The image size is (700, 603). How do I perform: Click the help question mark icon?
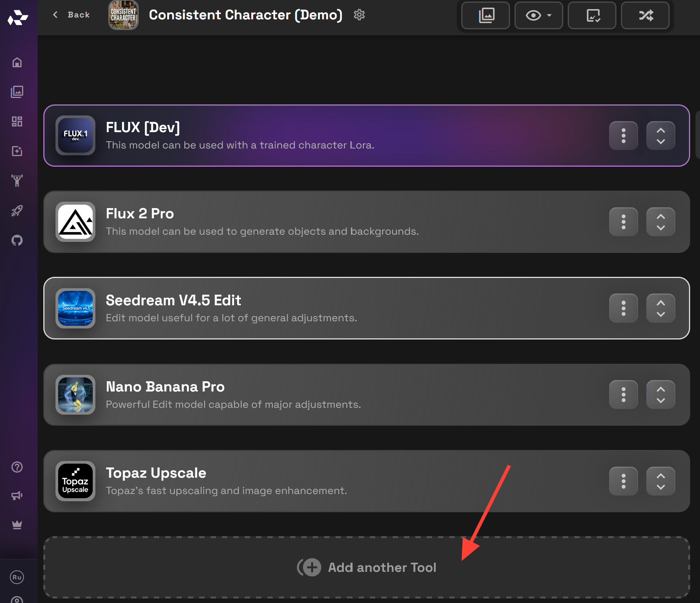point(17,467)
